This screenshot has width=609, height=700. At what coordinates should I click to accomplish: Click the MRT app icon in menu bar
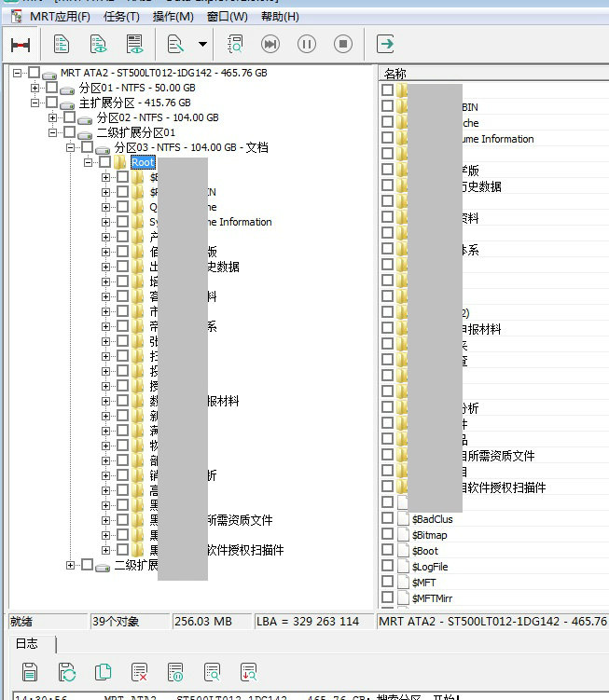click(x=17, y=17)
